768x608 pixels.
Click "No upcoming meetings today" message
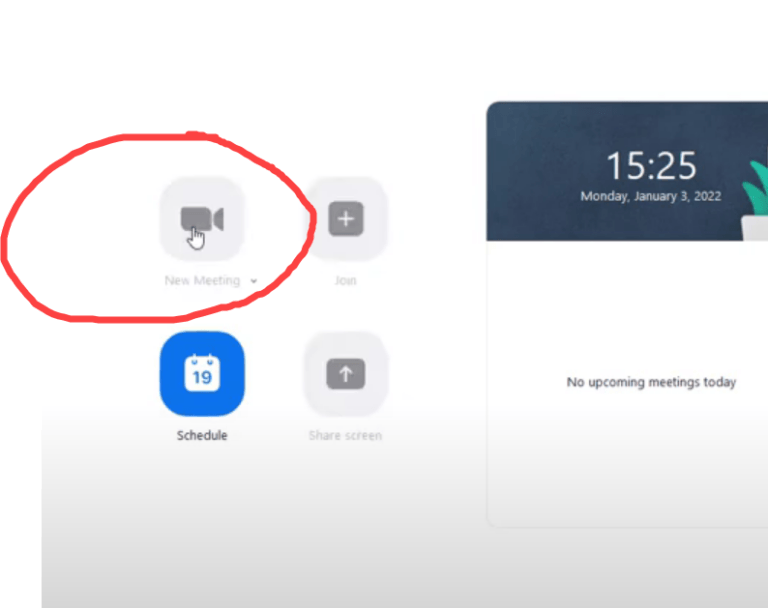click(x=651, y=382)
